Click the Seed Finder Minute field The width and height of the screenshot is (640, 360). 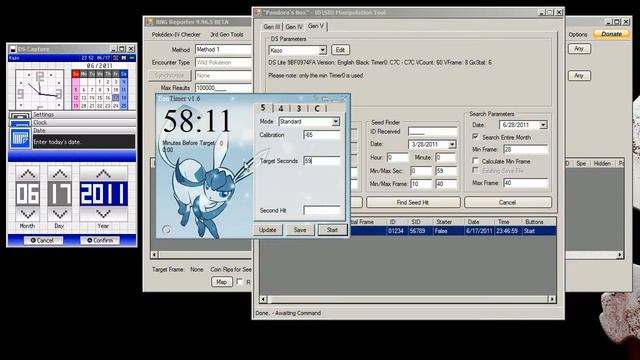tap(446, 158)
